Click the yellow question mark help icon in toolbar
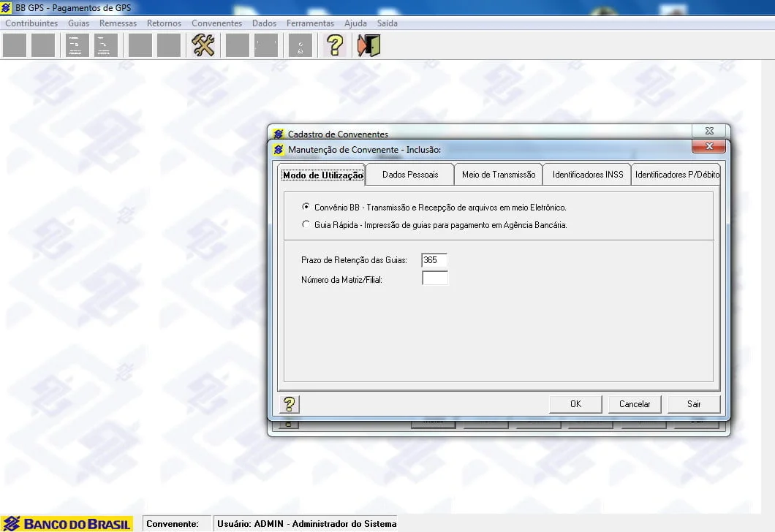The width and height of the screenshot is (775, 532). pyautogui.click(x=335, y=45)
